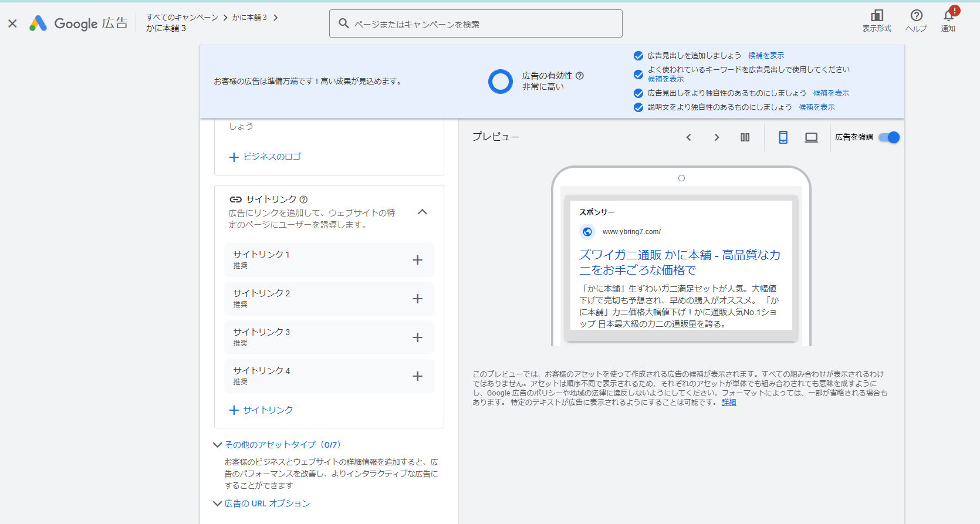The image size is (980, 524).
Task: Show next ad preview
Action: pos(717,137)
